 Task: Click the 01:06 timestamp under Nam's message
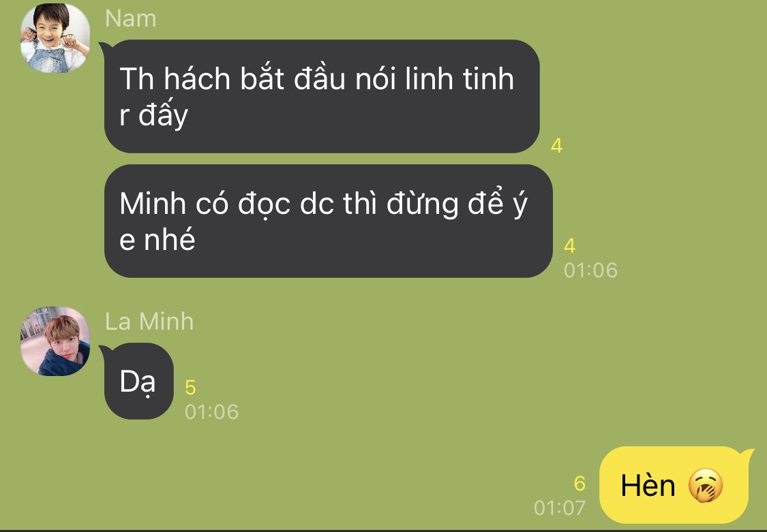click(x=590, y=270)
